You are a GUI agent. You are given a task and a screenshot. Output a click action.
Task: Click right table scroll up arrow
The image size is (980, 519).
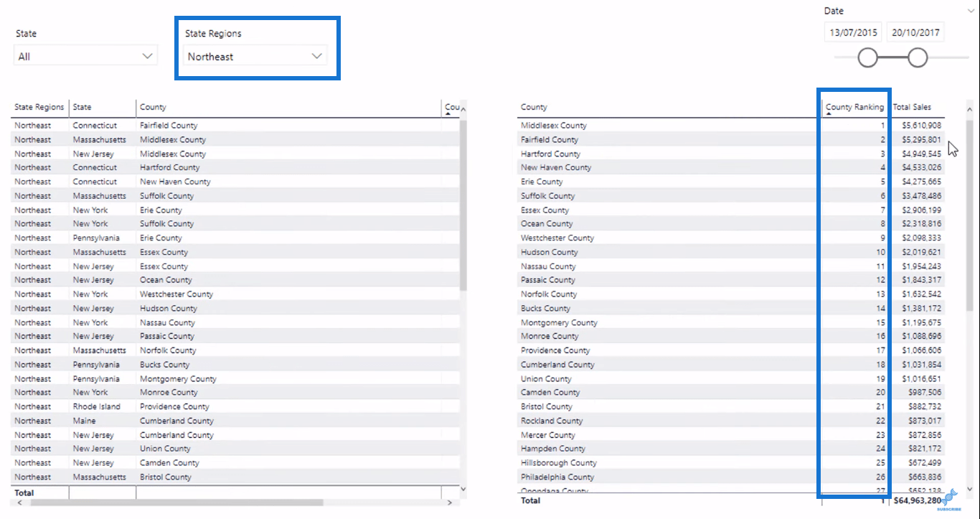pos(970,109)
